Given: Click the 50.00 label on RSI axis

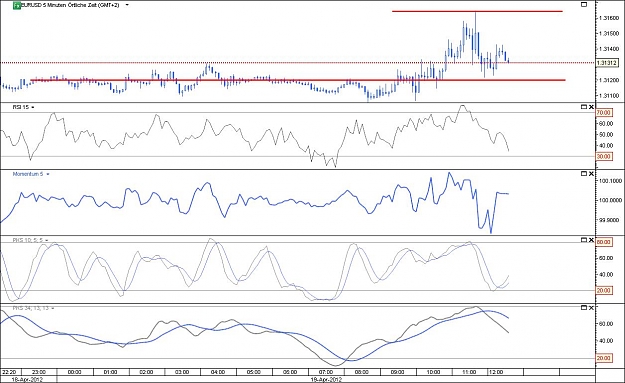Looking at the screenshot, I should tap(605, 135).
